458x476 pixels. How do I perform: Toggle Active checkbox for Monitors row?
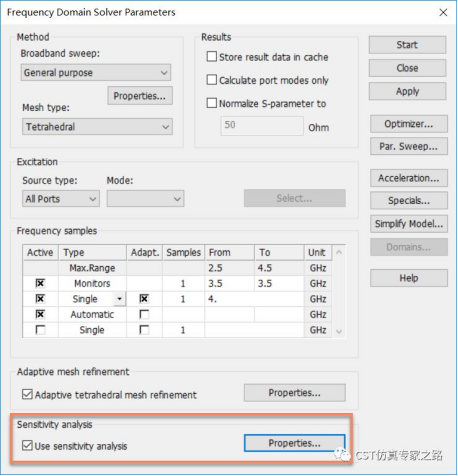pos(40,283)
